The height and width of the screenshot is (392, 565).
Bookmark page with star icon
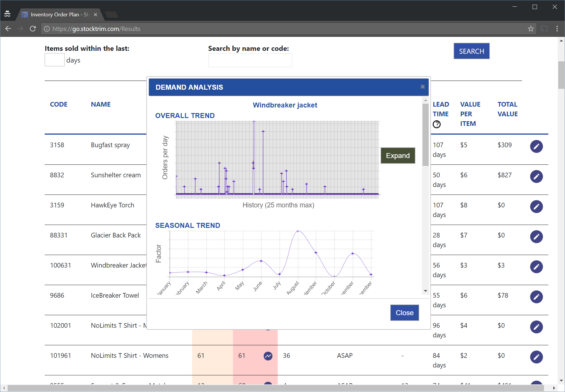(531, 29)
